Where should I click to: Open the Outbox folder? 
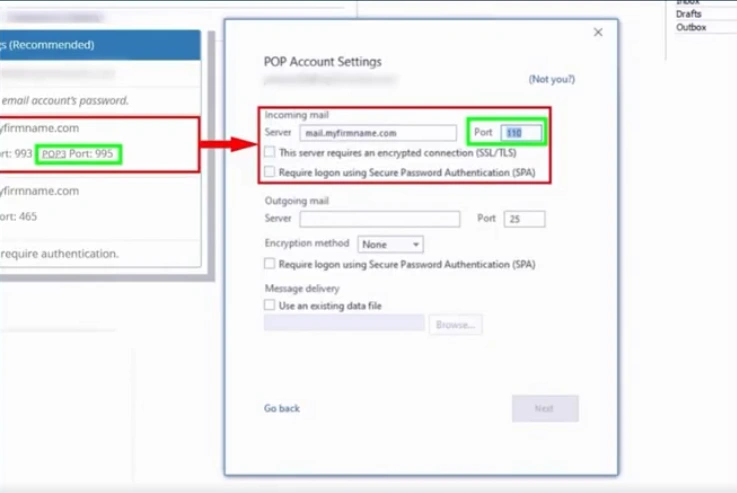(x=691, y=28)
